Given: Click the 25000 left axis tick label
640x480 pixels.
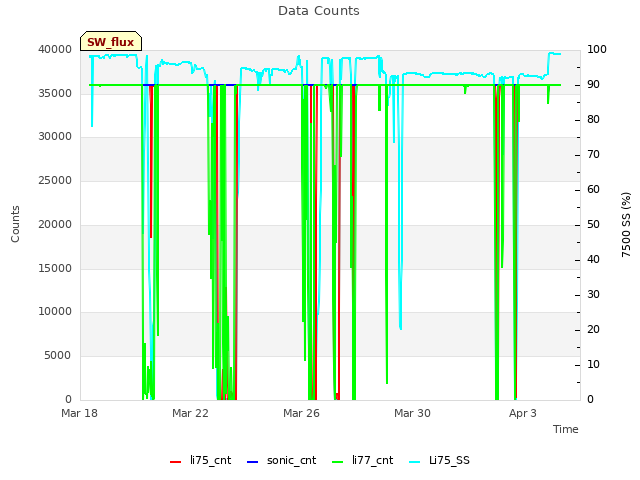Looking at the screenshot, I should (55, 180).
